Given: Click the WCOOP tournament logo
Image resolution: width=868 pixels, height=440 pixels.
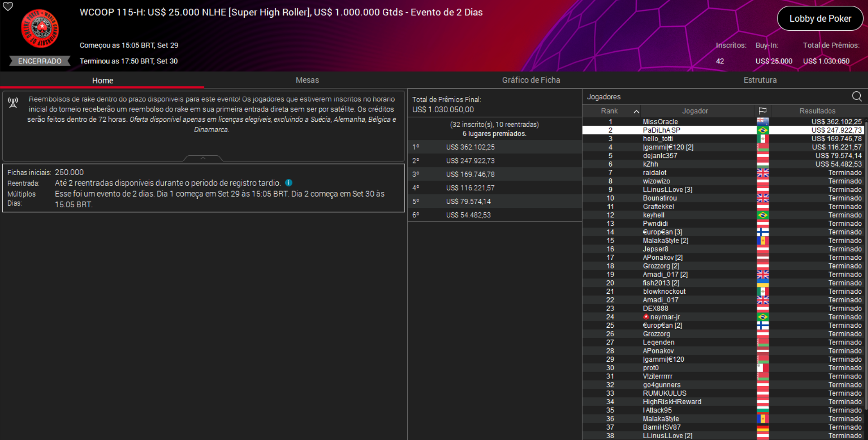Looking at the screenshot, I should 40,29.
